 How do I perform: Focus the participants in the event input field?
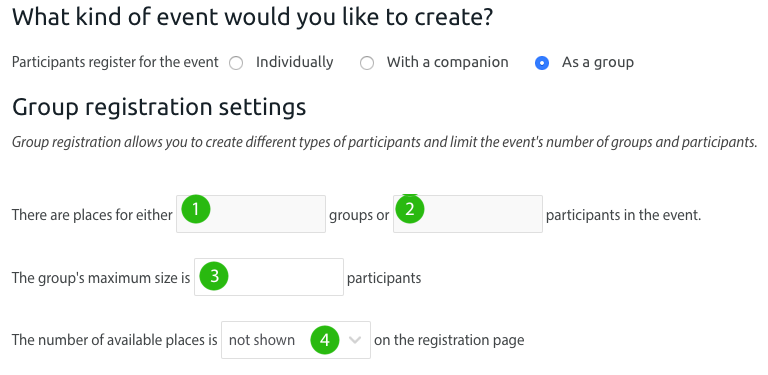(x=468, y=214)
